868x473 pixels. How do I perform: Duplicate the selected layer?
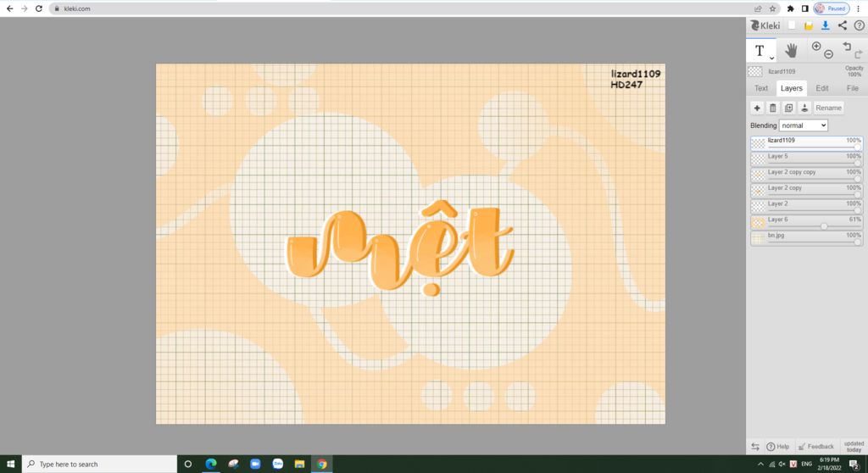pyautogui.click(x=789, y=108)
